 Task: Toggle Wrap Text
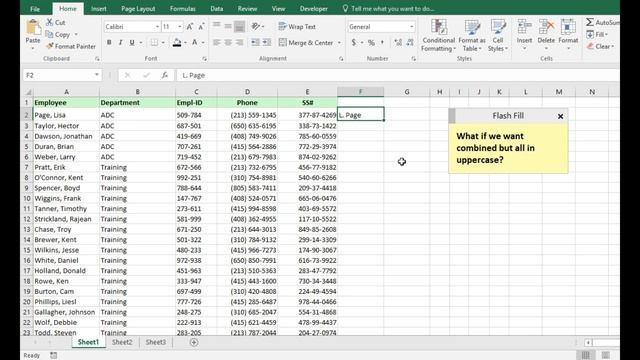click(x=297, y=27)
